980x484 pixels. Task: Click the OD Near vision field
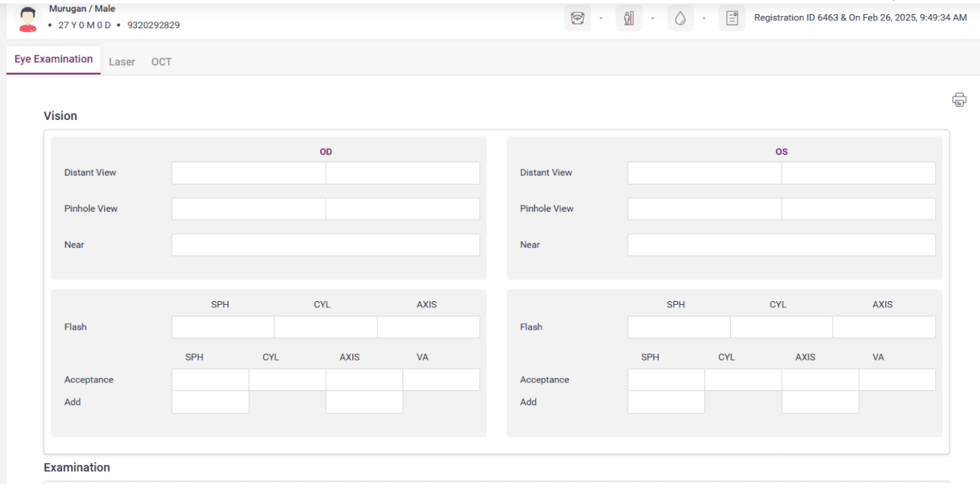(325, 245)
